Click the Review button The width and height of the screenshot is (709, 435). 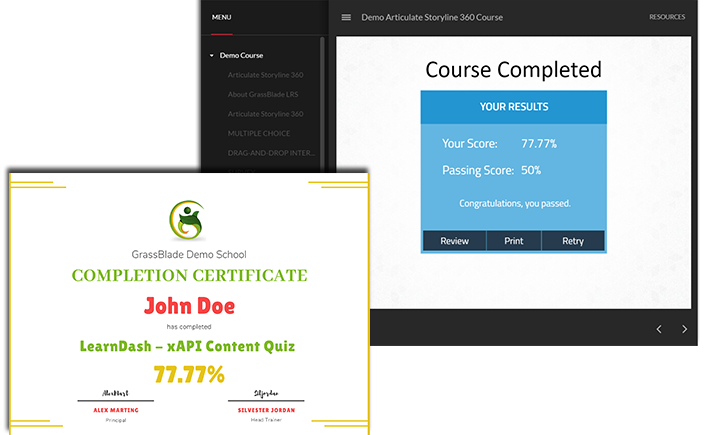(454, 241)
